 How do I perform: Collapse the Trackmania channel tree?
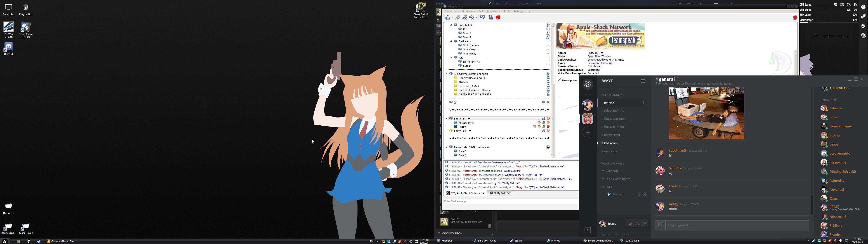[451, 41]
